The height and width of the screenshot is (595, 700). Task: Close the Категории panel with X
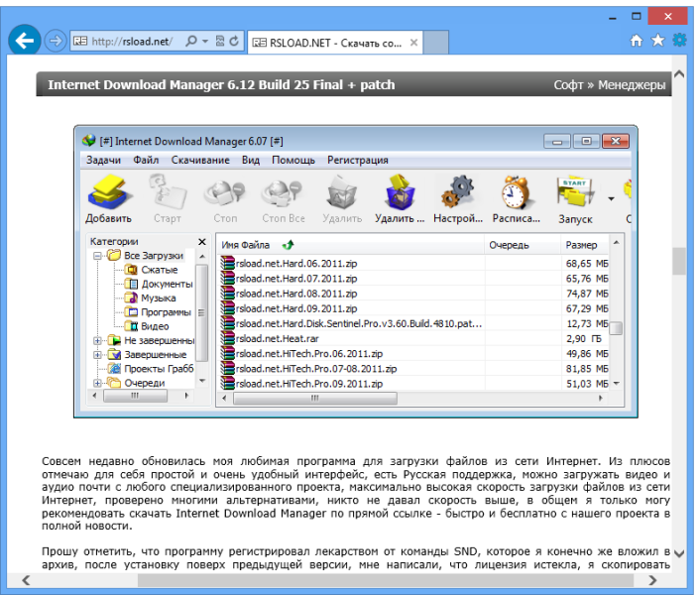click(x=202, y=242)
